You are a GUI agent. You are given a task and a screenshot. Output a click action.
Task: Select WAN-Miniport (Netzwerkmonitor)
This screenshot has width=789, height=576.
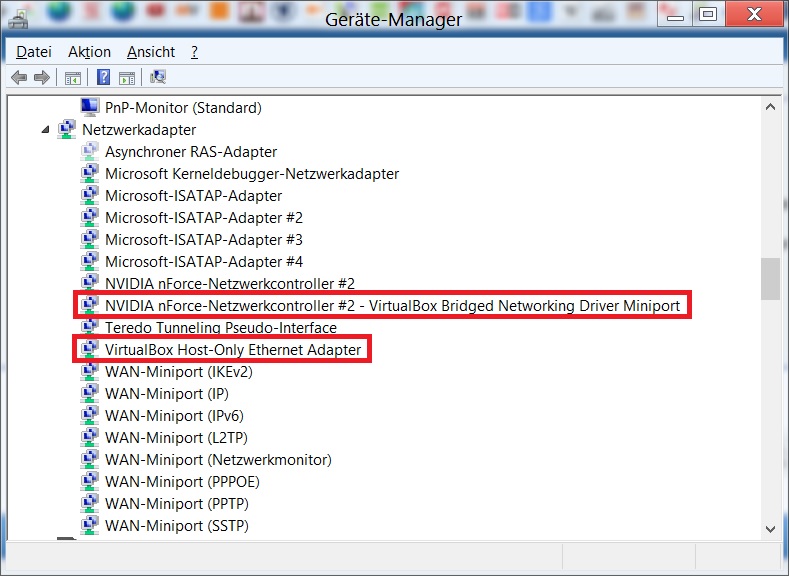click(218, 460)
